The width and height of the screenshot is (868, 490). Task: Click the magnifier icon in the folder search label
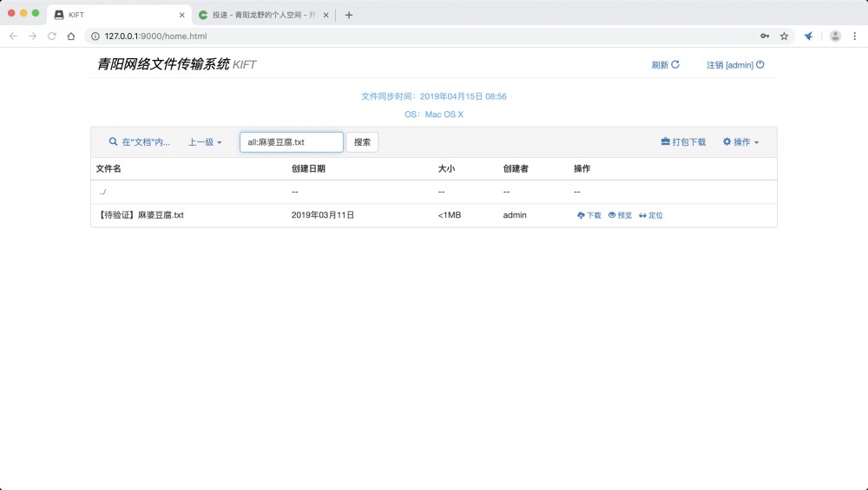tap(113, 141)
